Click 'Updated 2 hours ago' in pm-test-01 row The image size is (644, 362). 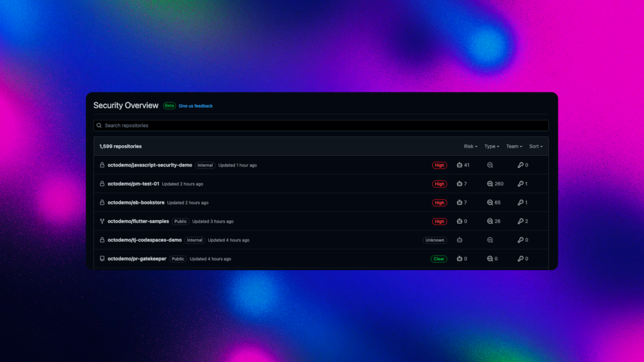click(x=182, y=184)
